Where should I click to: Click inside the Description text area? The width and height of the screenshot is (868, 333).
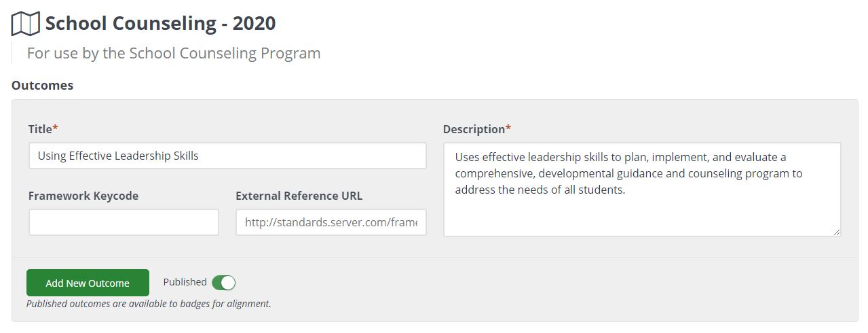(x=642, y=190)
